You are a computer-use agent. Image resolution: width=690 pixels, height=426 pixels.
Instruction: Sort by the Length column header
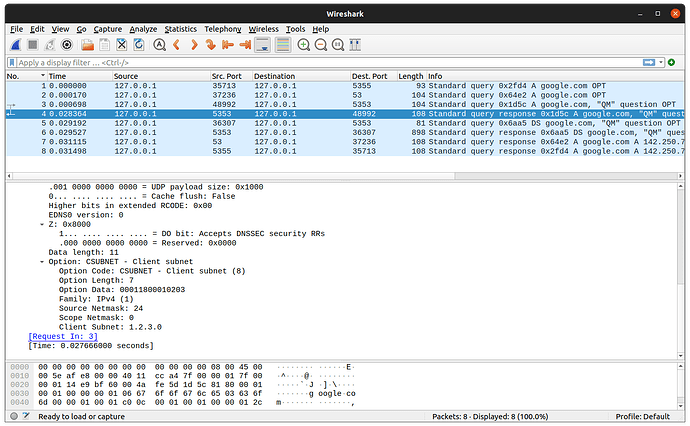pyautogui.click(x=411, y=76)
